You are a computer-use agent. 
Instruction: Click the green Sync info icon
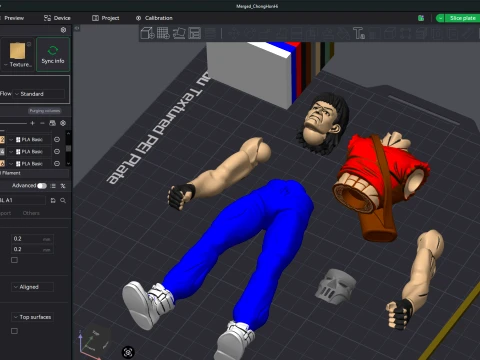tap(53, 50)
